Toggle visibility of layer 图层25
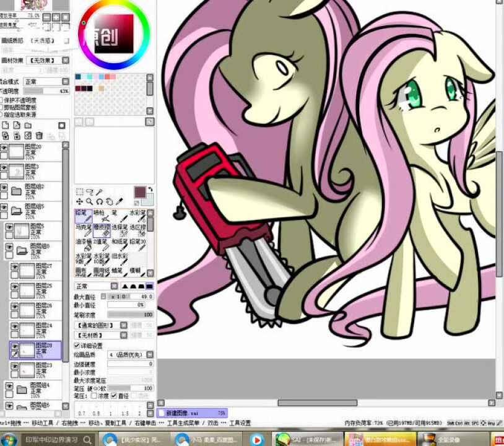This screenshot has width=504, height=446. pos(14,287)
